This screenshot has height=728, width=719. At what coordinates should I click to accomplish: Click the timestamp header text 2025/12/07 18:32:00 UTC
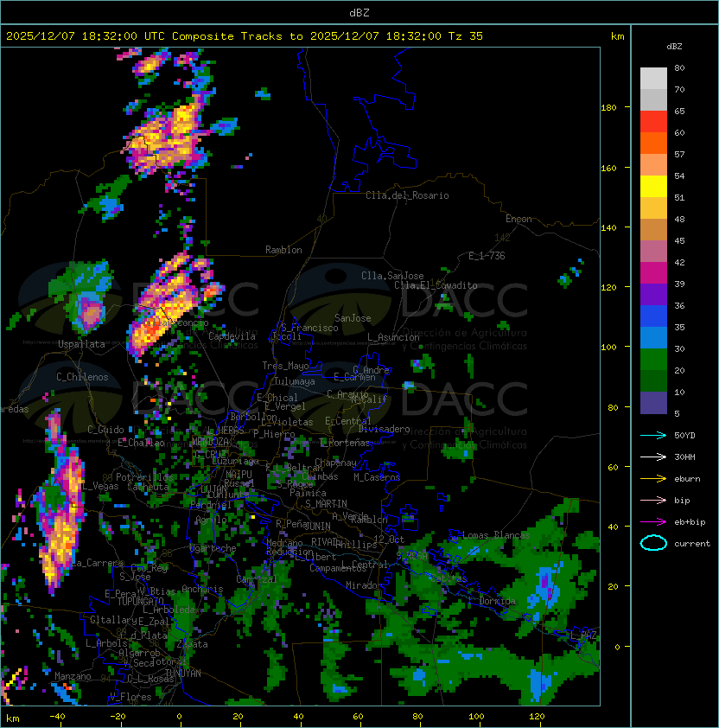(x=86, y=36)
